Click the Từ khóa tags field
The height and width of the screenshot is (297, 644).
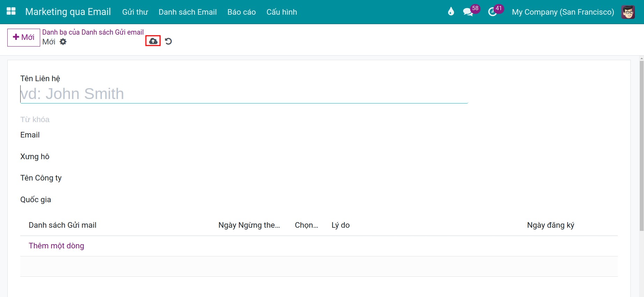[x=35, y=119]
